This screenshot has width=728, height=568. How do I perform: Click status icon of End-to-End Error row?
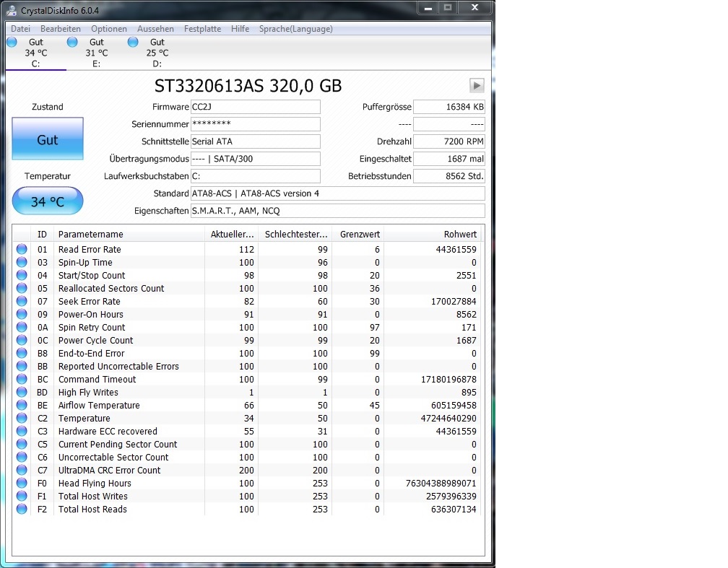click(22, 353)
